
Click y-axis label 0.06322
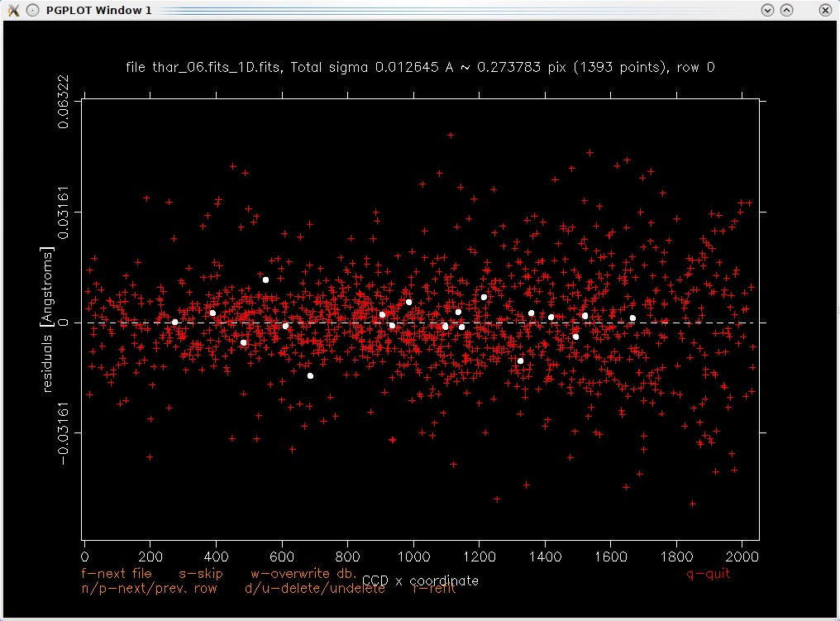pyautogui.click(x=63, y=102)
